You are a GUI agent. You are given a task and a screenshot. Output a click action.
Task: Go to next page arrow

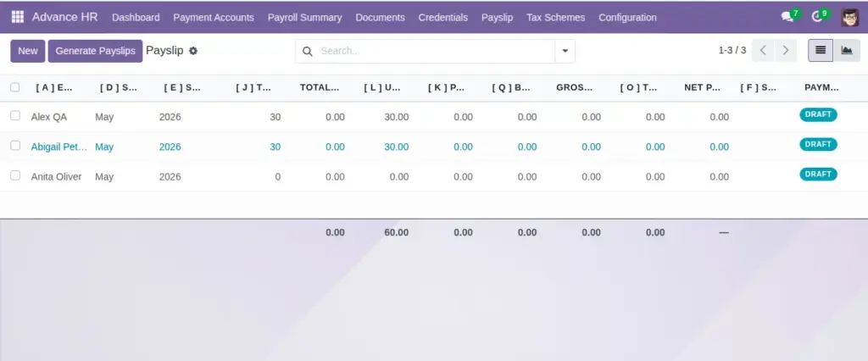786,50
